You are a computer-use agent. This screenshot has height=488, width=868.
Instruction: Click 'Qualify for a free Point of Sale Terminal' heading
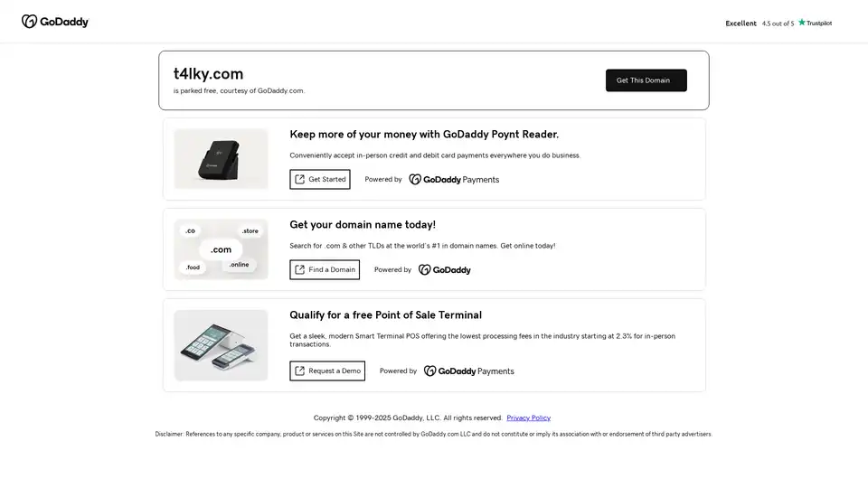pyautogui.click(x=385, y=315)
